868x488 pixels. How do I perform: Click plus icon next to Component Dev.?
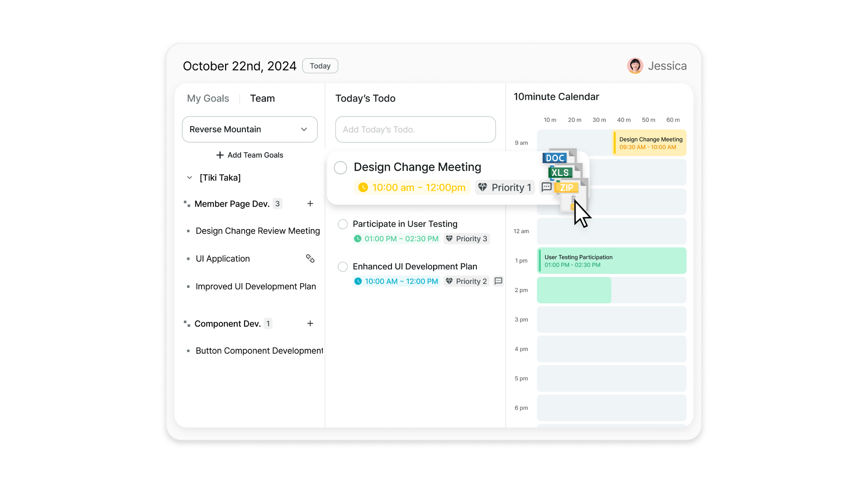coord(310,324)
